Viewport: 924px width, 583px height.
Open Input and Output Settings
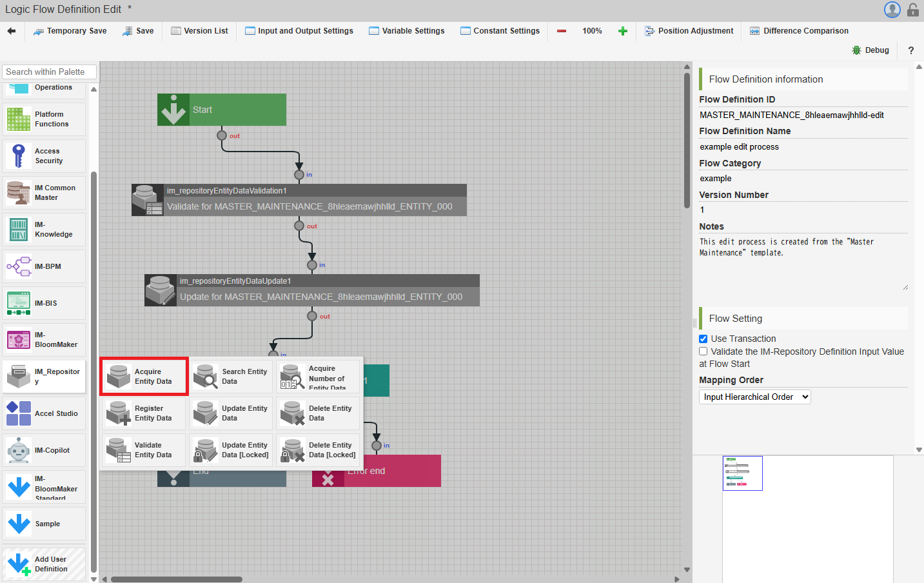pyautogui.click(x=299, y=31)
